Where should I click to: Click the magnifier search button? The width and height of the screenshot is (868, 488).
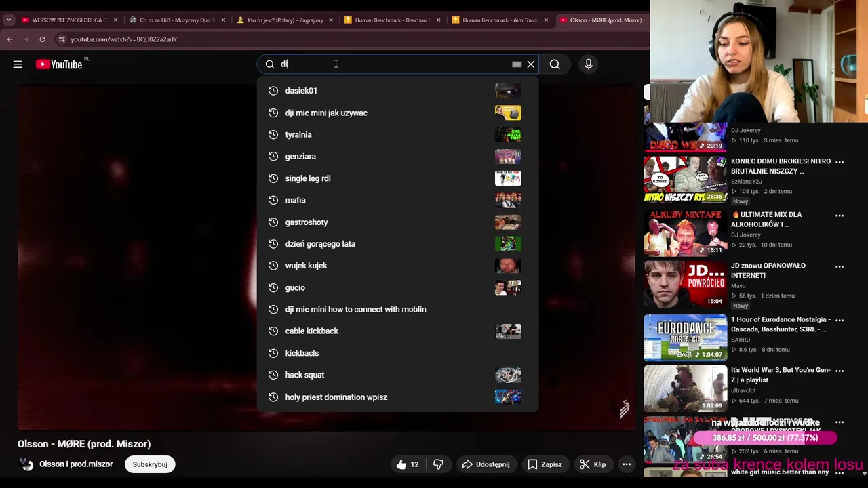tap(555, 64)
